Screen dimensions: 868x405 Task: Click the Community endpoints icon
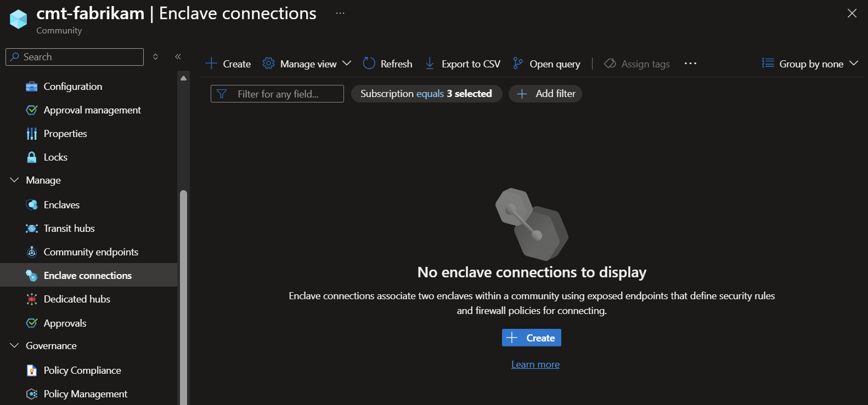32,252
